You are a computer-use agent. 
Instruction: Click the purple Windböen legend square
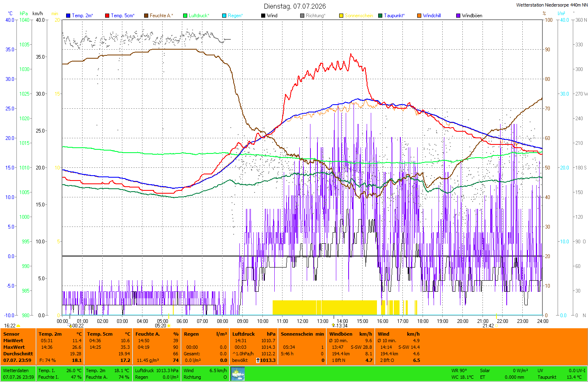coord(458,16)
